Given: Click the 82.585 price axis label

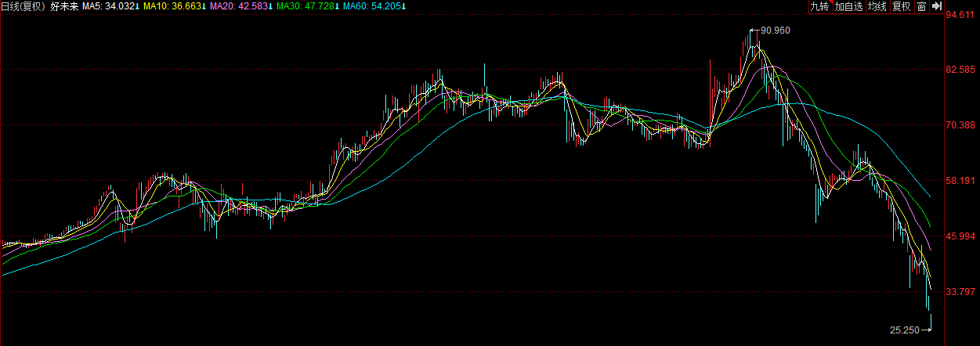Looking at the screenshot, I should (x=960, y=70).
